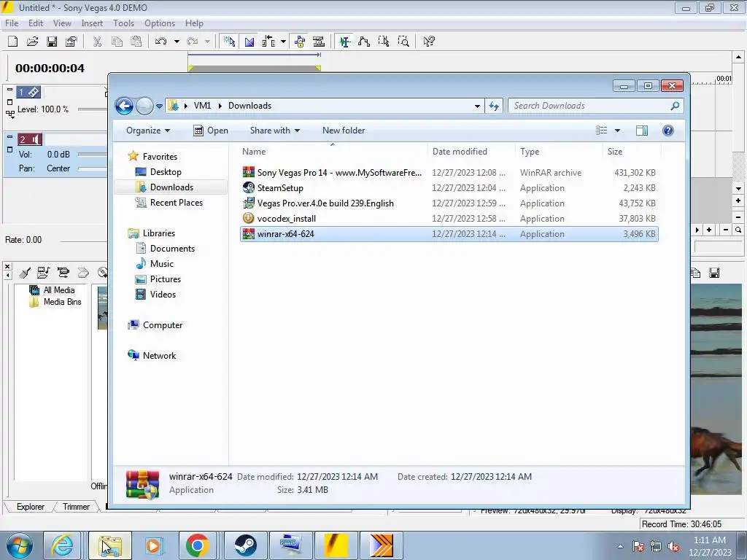Click the Explorer Help question mark icon
The height and width of the screenshot is (560, 747).
point(668,131)
